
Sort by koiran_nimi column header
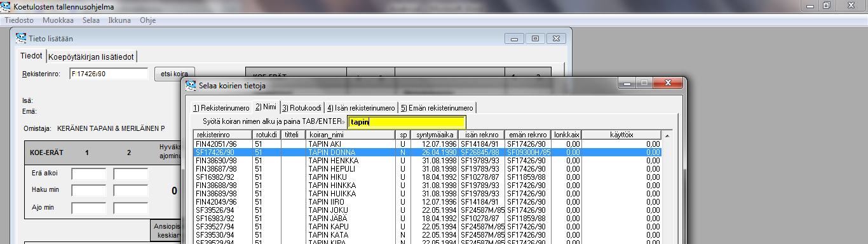click(x=351, y=135)
